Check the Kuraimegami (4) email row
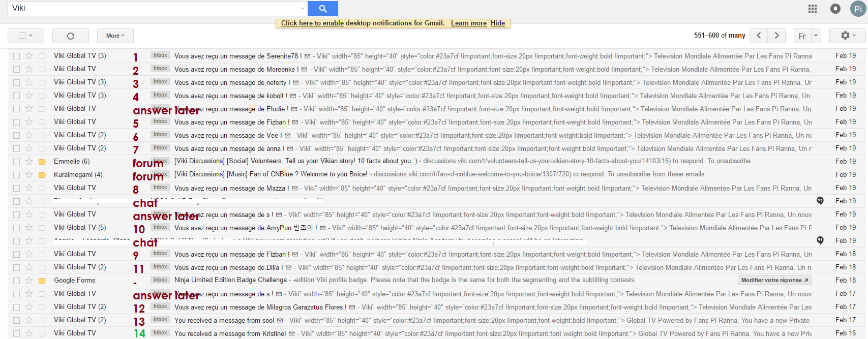The height and width of the screenshot is (339, 868). click(17, 175)
